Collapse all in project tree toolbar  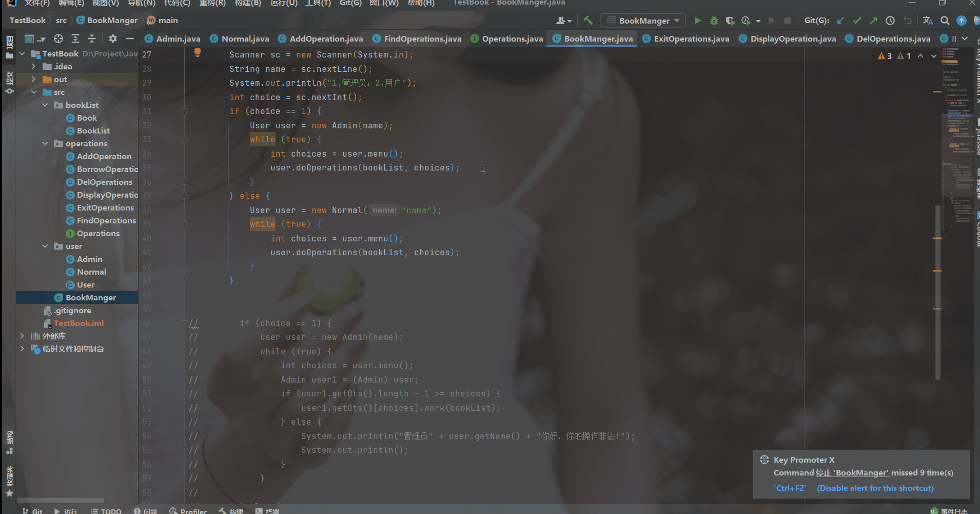coord(92,39)
